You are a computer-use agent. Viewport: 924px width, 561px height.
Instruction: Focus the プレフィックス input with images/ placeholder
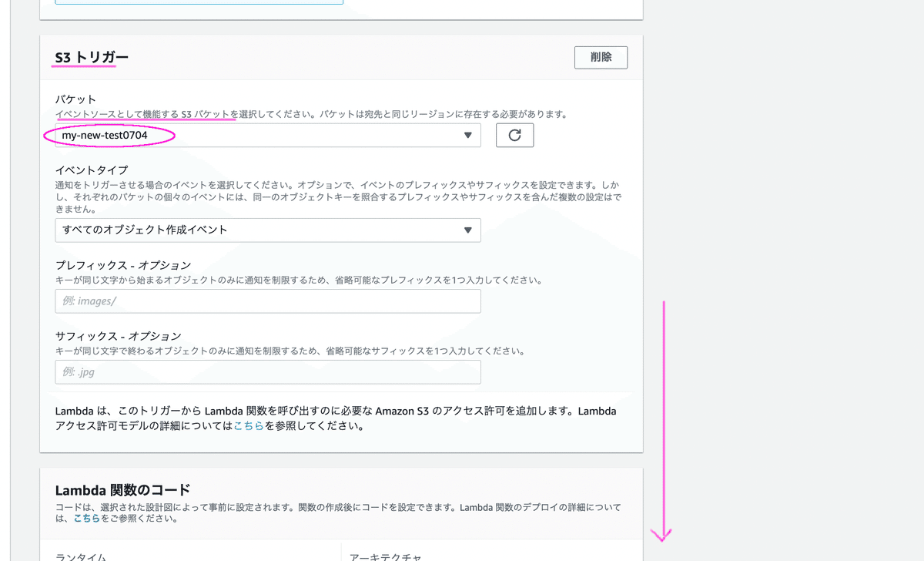click(268, 301)
